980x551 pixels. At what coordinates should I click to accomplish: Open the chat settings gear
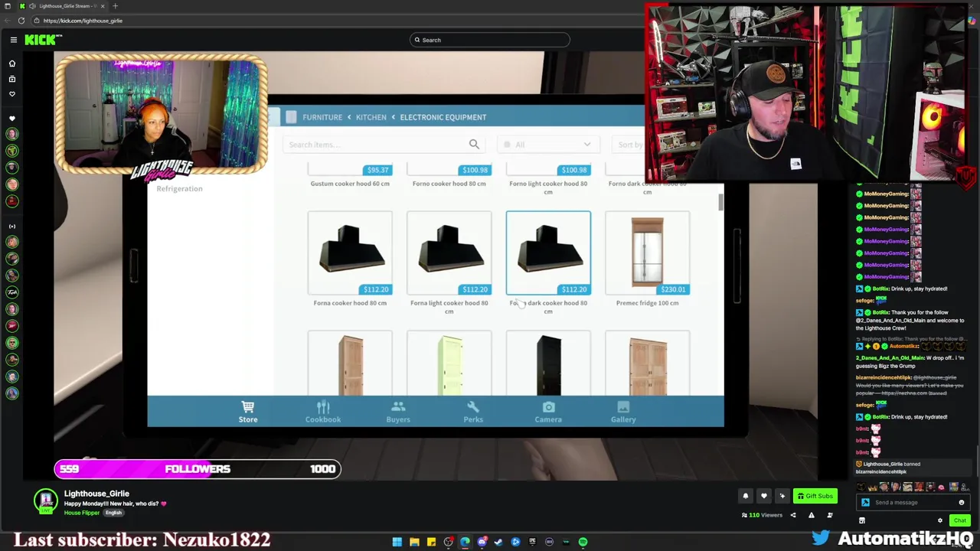(x=940, y=520)
